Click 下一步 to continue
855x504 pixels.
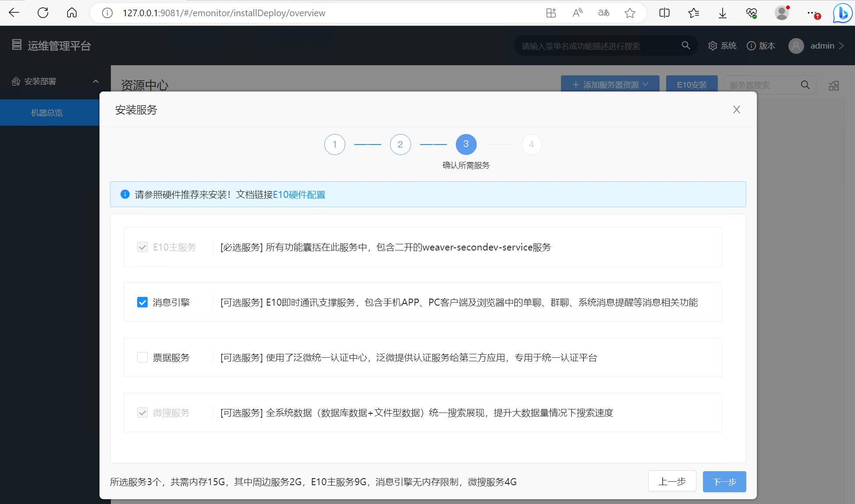click(x=724, y=482)
